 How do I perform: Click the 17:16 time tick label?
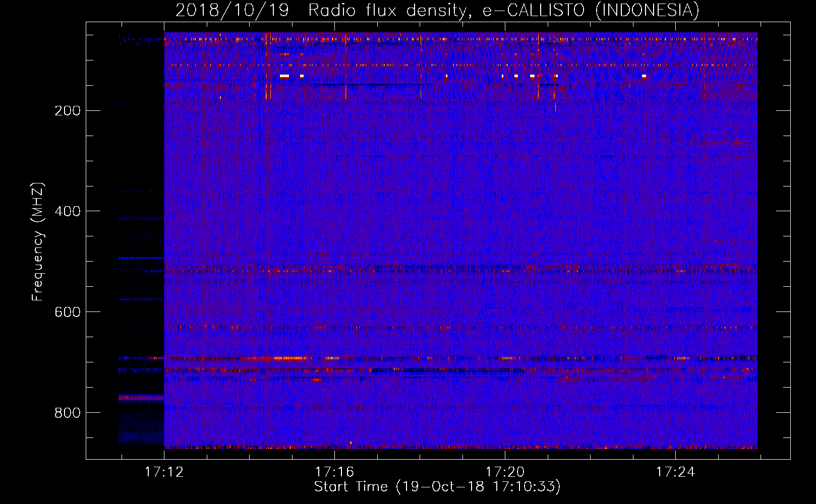coord(335,472)
